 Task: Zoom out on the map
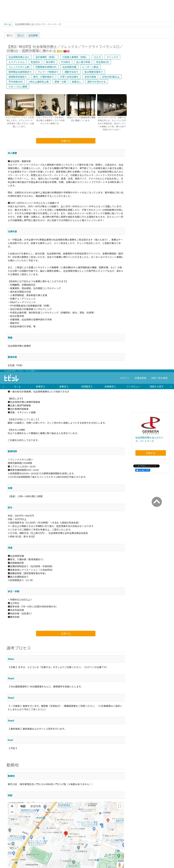[x=12, y=812]
